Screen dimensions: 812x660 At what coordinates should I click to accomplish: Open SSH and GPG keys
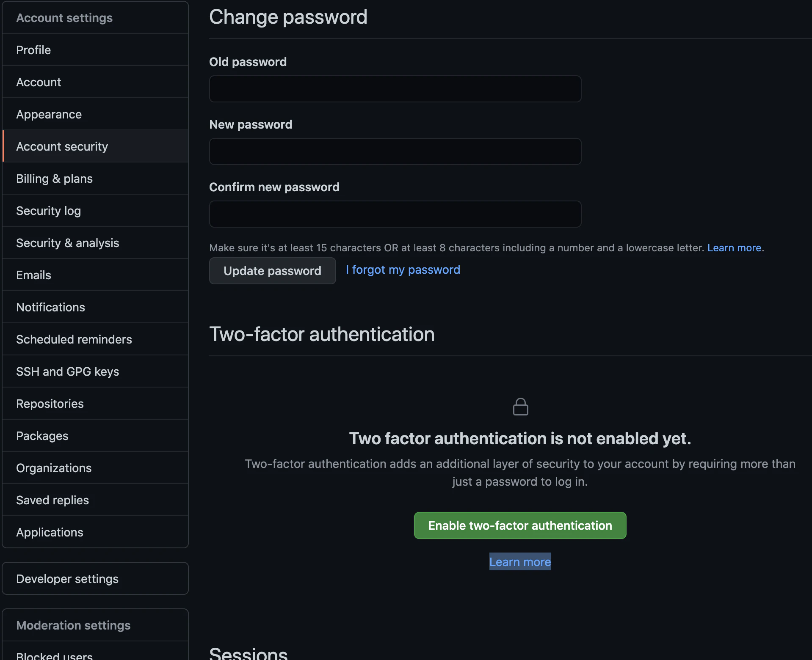(x=95, y=371)
